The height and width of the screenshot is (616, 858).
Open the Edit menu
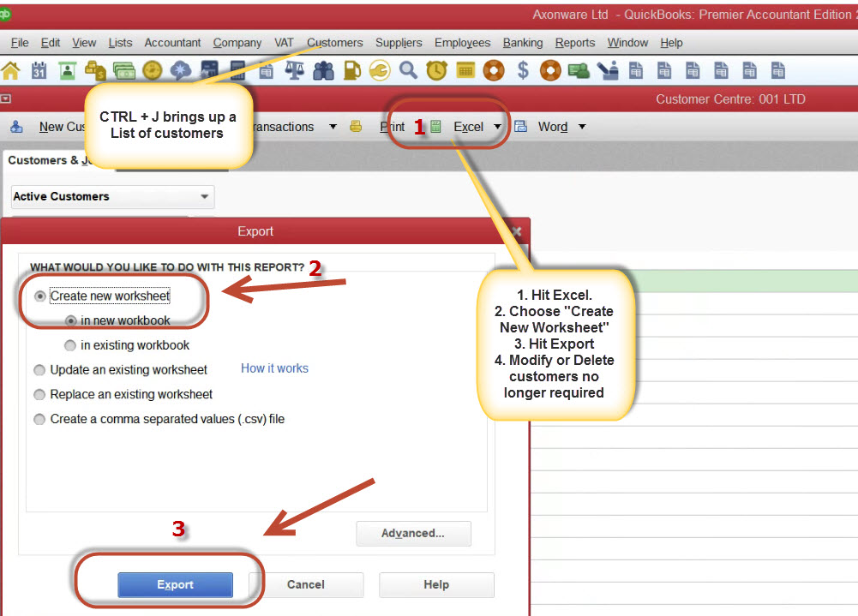tap(51, 43)
